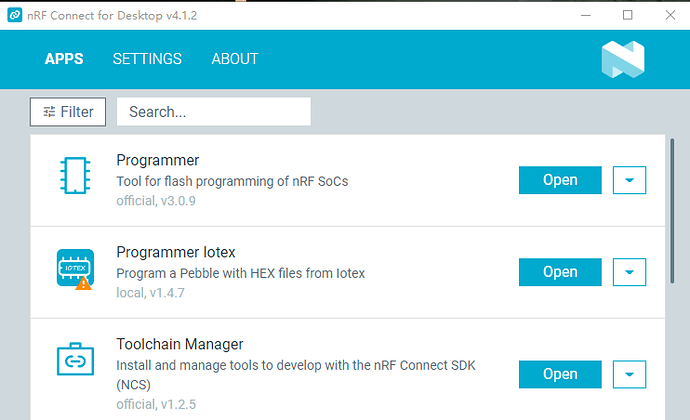Open the Programmer app
The width and height of the screenshot is (690, 420).
tap(560, 180)
